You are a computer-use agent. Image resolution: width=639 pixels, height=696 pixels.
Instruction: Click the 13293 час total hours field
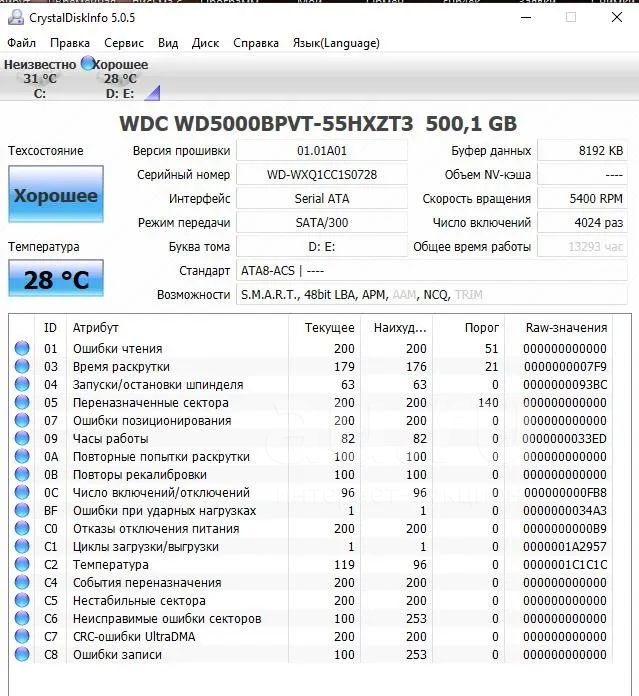pyautogui.click(x=582, y=246)
